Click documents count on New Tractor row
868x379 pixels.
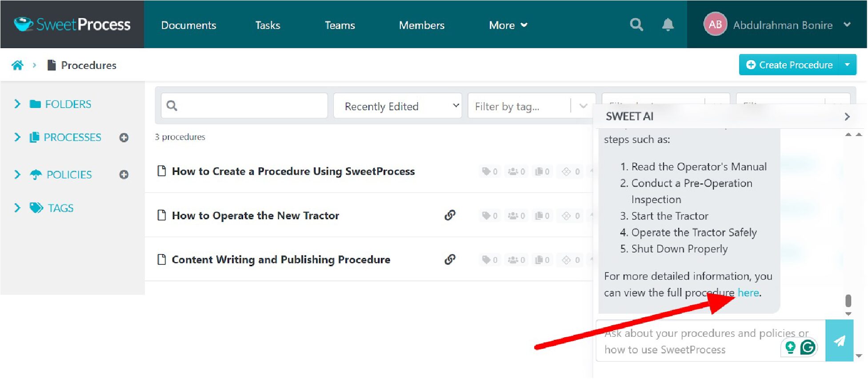pyautogui.click(x=542, y=216)
